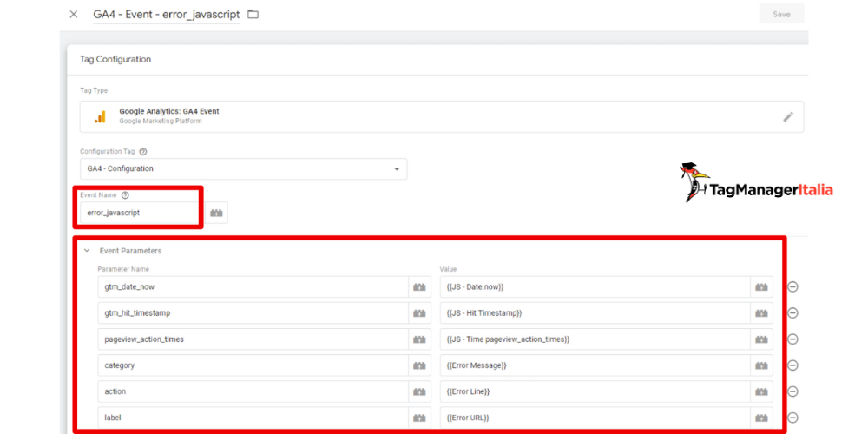868x434 pixels.
Task: Remove the pageview_action_times parameter row
Action: click(792, 339)
